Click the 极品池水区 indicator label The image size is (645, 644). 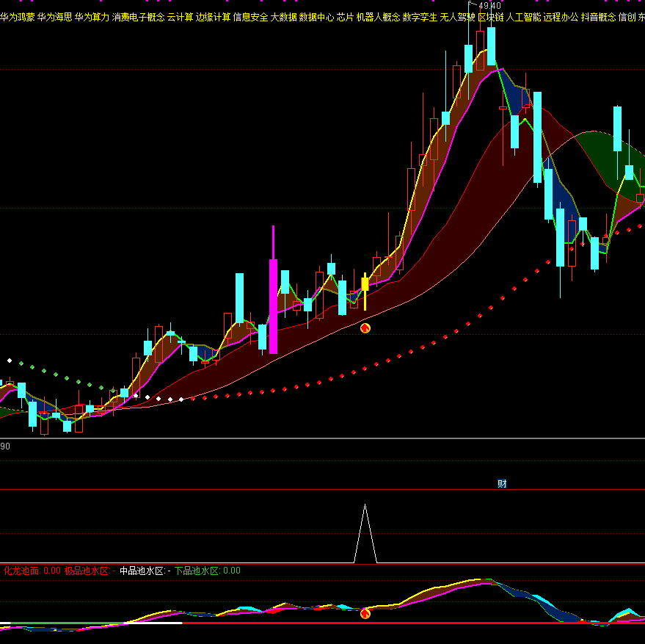(86, 571)
